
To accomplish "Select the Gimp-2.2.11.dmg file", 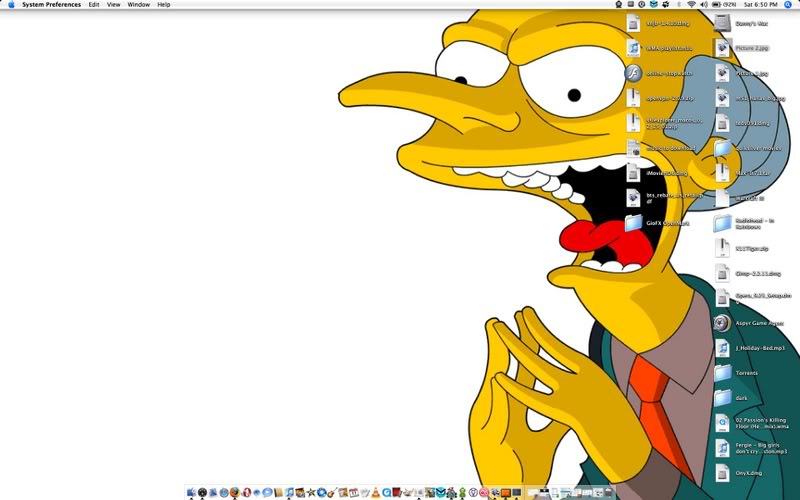I will tap(722, 273).
